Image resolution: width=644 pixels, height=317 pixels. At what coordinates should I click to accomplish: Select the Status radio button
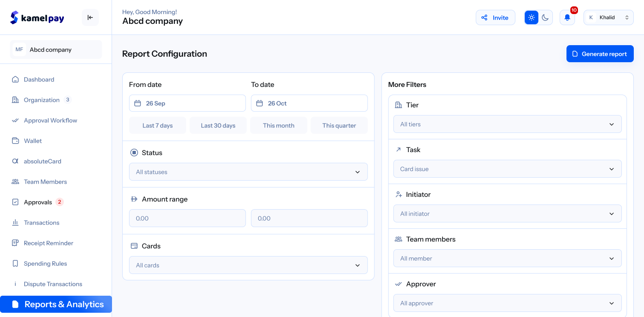(134, 152)
